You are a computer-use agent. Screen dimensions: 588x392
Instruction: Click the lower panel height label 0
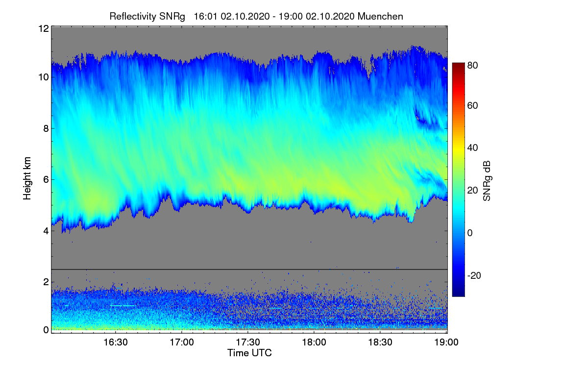coord(45,330)
